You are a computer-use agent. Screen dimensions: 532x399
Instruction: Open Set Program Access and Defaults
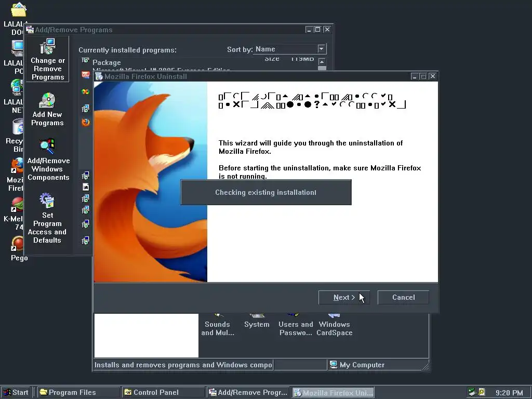click(47, 218)
